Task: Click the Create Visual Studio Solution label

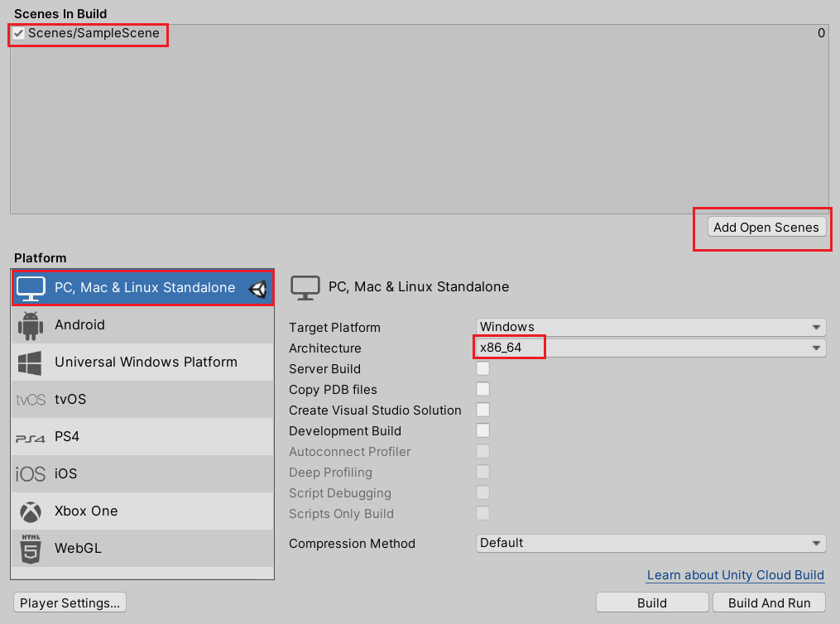Action: pyautogui.click(x=375, y=410)
